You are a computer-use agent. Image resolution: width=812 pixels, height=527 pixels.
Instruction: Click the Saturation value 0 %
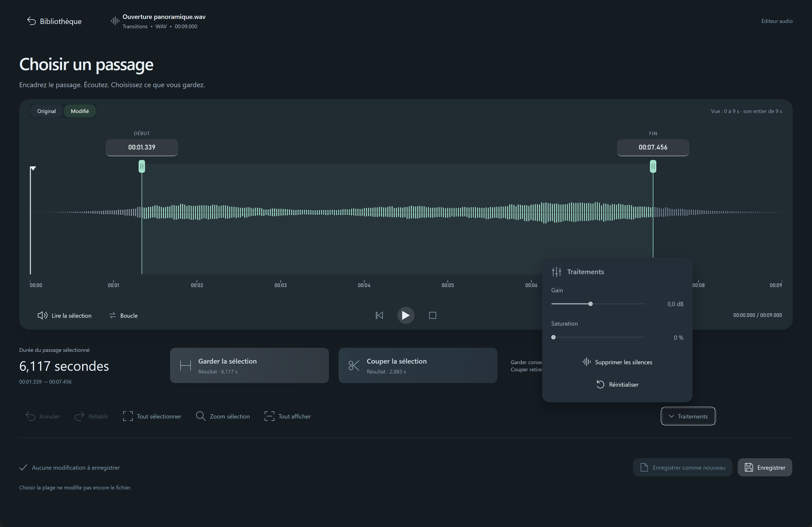coord(678,338)
